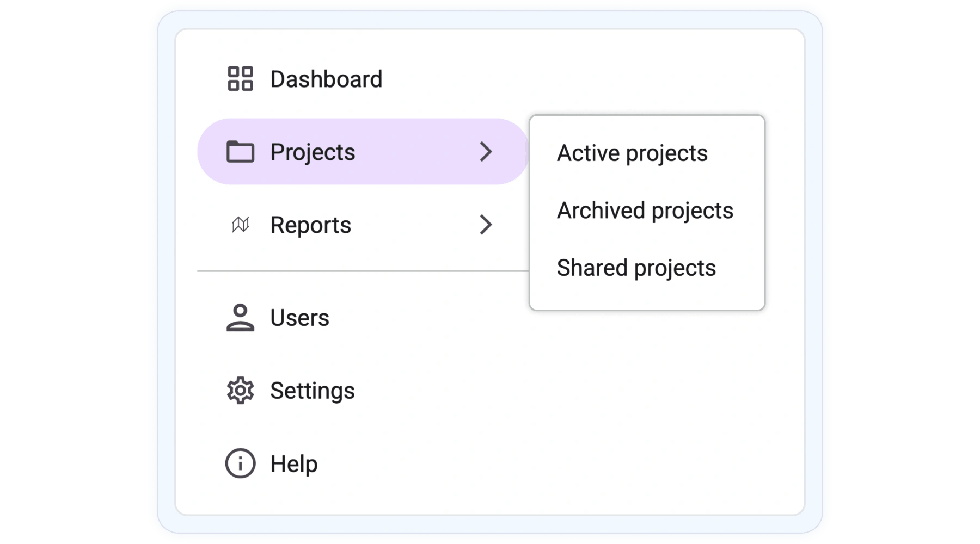
Task: Open the Reports label
Action: pos(310,225)
